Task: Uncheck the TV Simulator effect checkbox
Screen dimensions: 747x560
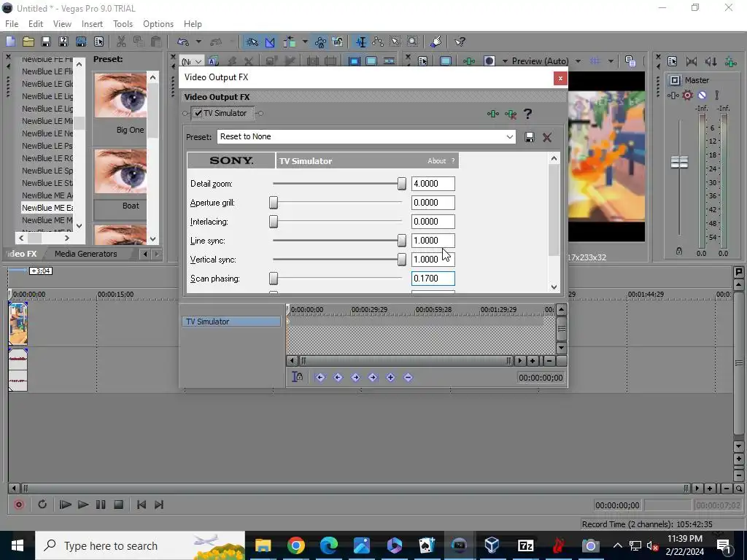Action: (x=198, y=113)
